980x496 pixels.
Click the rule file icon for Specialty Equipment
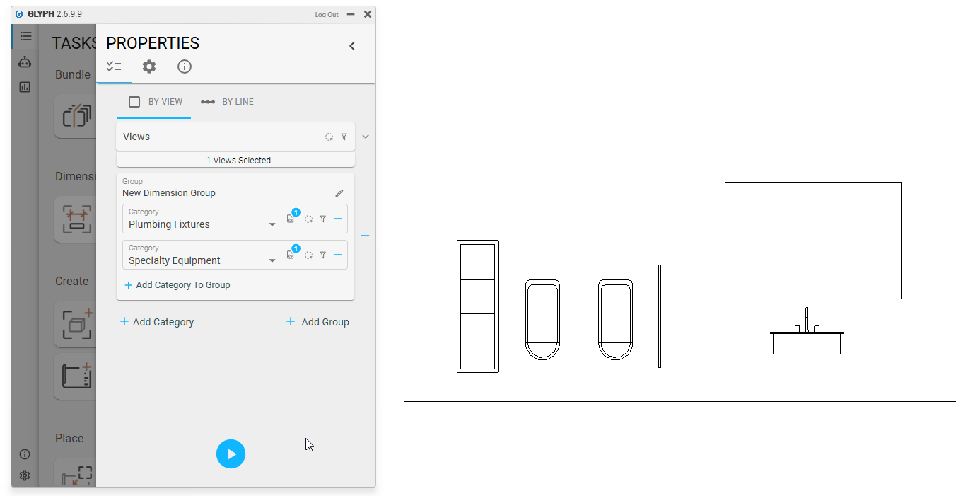[291, 255]
